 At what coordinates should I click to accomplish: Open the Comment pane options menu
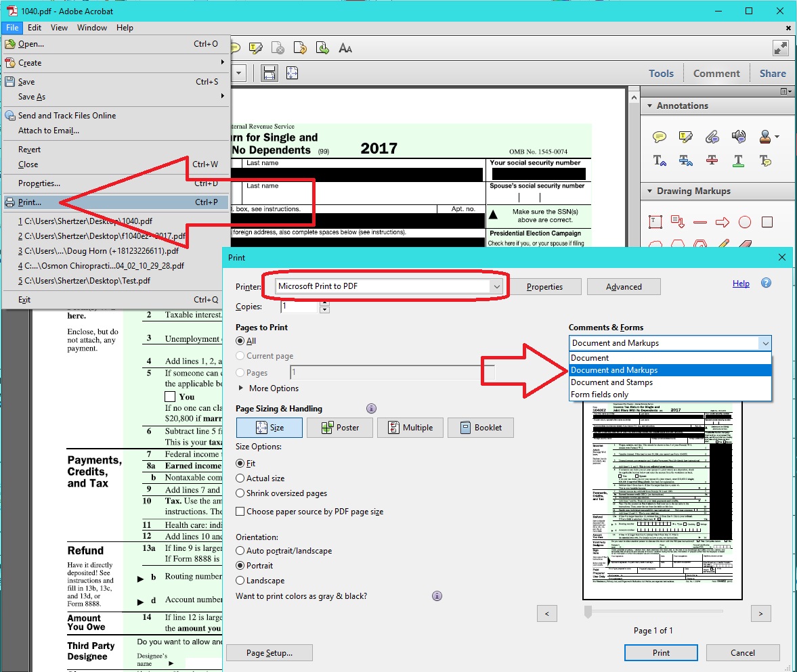[785, 91]
